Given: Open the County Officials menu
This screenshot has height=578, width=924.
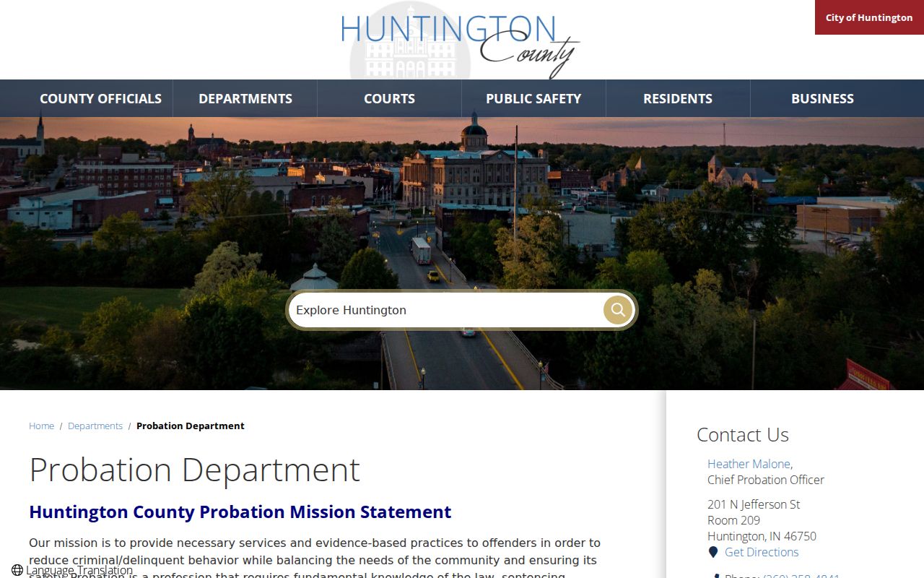Looking at the screenshot, I should pos(101,98).
